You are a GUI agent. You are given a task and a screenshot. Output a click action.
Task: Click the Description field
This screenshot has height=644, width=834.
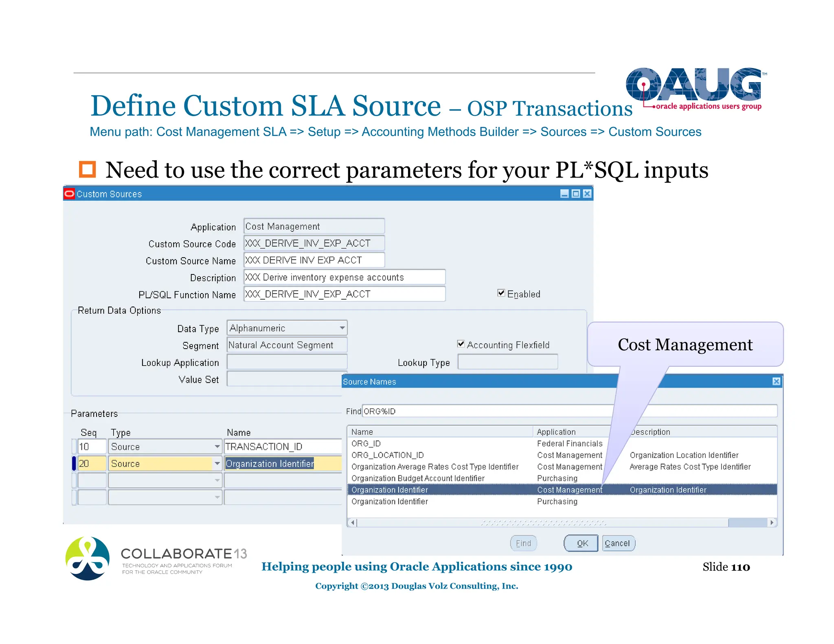[x=345, y=277]
